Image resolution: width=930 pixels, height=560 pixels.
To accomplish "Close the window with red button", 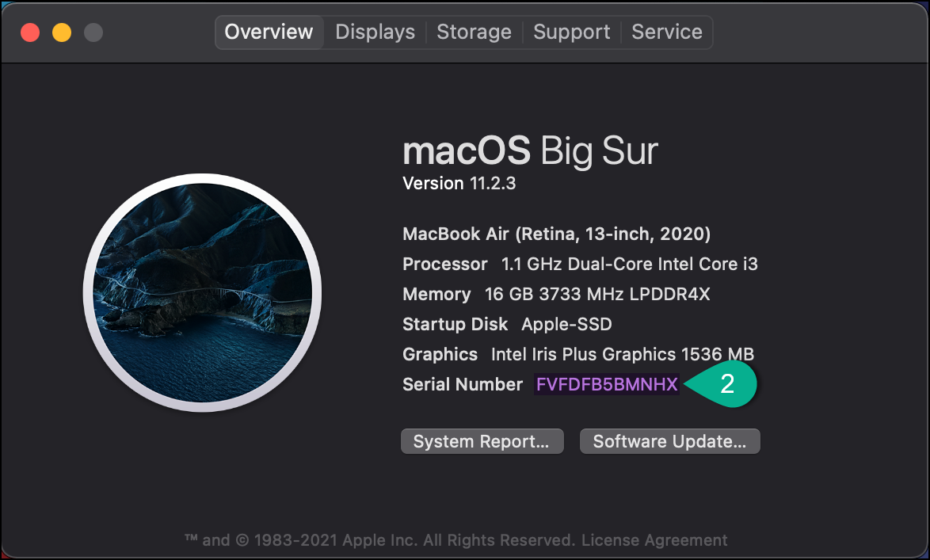I will tap(30, 32).
